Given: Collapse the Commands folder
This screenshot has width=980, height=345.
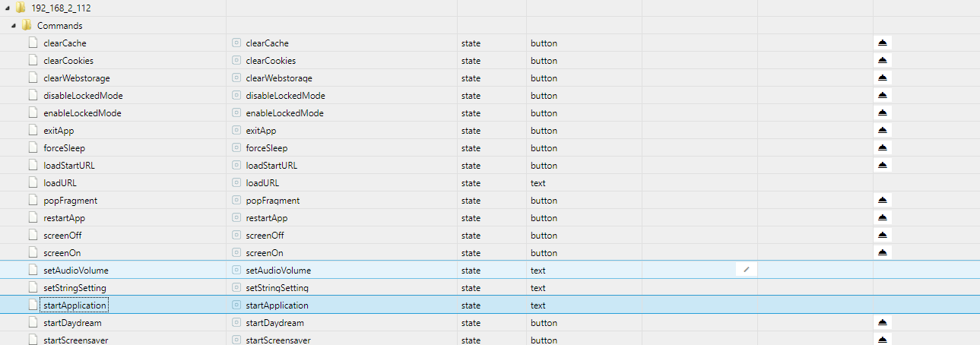Looking at the screenshot, I should click(14, 25).
